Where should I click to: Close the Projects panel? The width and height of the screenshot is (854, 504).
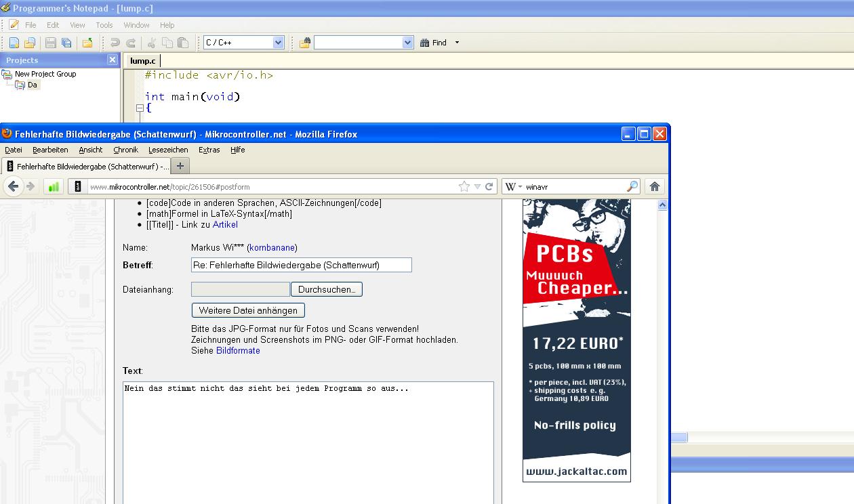(x=113, y=60)
